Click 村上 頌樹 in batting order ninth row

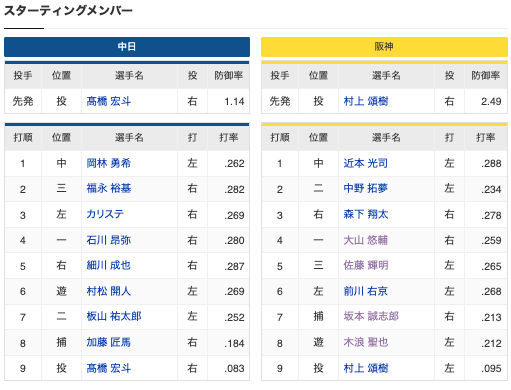[366, 368]
